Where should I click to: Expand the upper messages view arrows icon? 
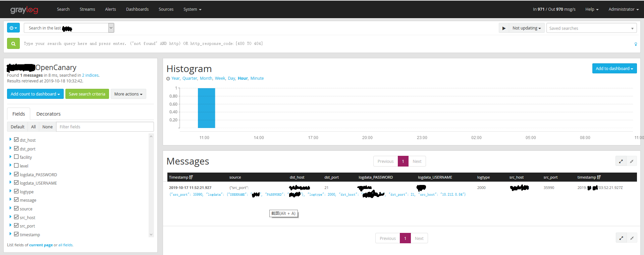point(621,161)
